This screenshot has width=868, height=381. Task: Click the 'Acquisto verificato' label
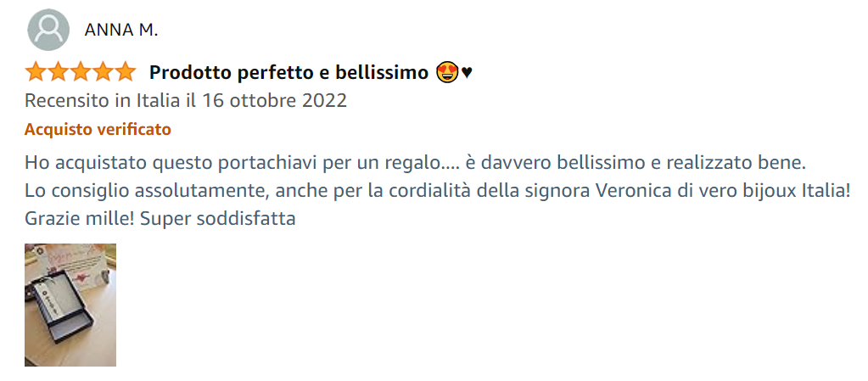tap(98, 130)
